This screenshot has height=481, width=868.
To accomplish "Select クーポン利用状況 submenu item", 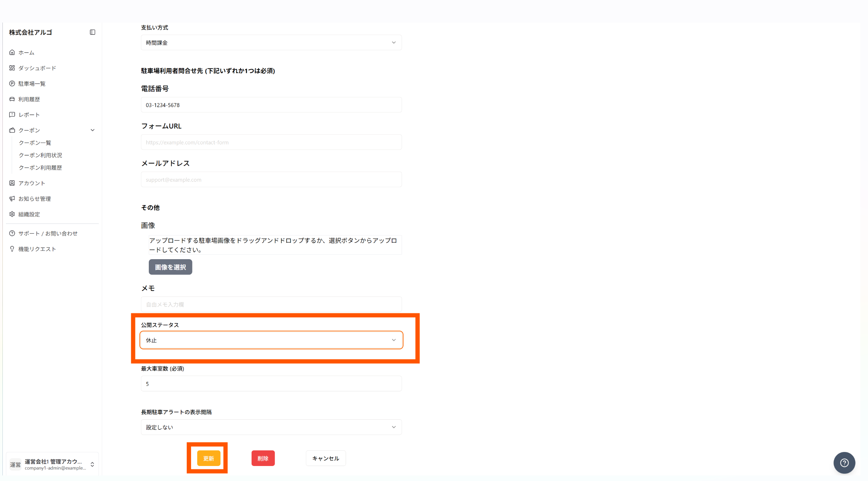I will click(40, 155).
